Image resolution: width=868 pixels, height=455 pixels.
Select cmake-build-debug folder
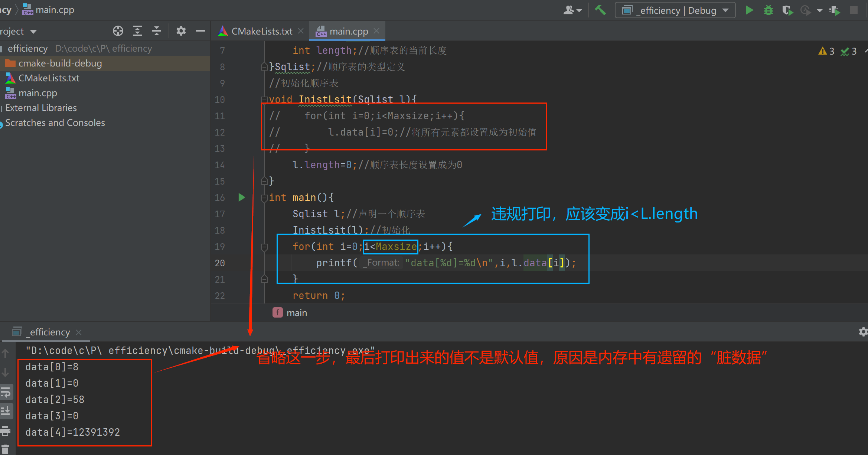60,64
